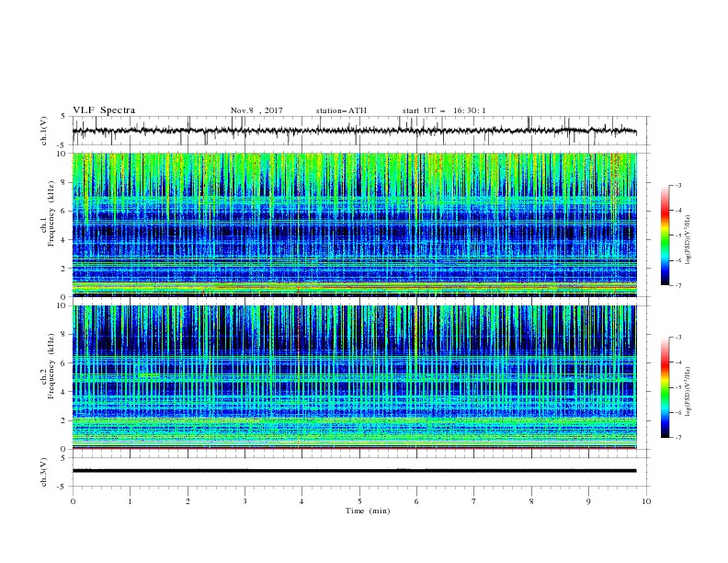Click the "station=ATH" header label
The width and height of the screenshot is (728, 563).
point(341,110)
